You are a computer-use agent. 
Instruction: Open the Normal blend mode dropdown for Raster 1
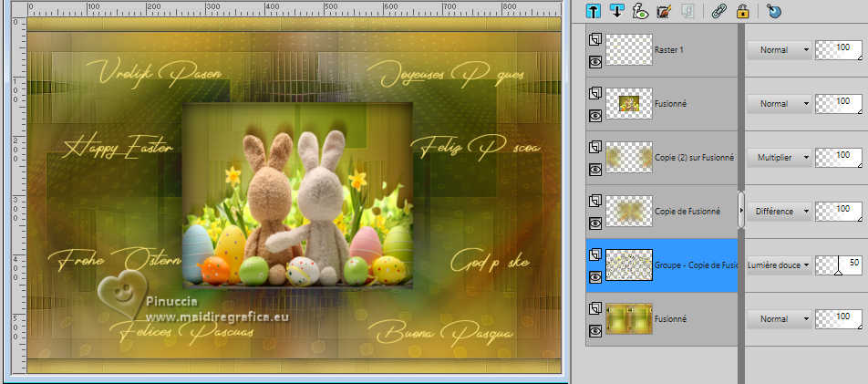(x=779, y=50)
